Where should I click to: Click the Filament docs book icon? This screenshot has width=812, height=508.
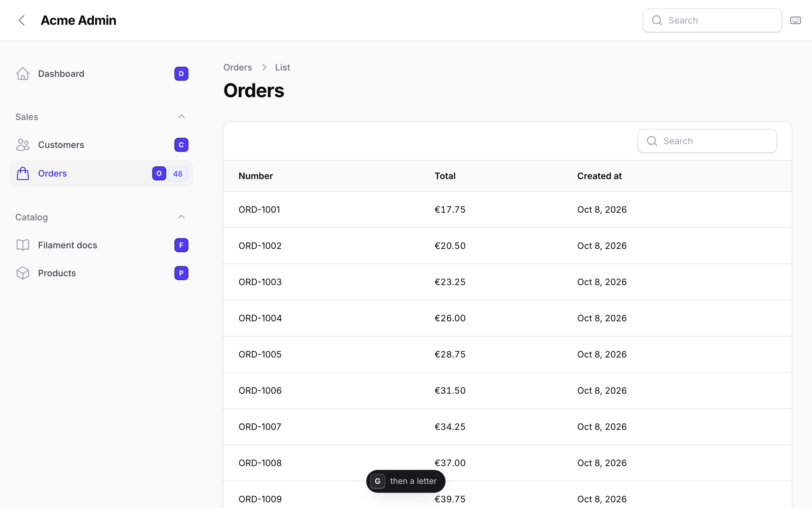[23, 245]
